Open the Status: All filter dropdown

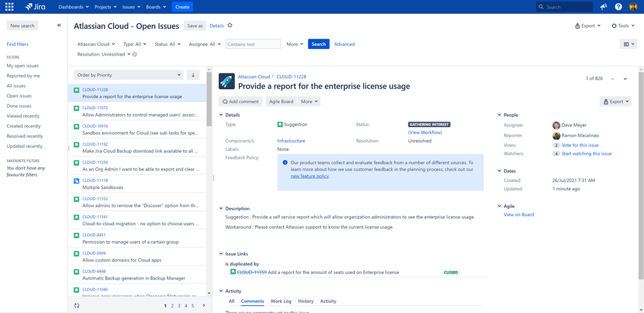[x=168, y=44]
